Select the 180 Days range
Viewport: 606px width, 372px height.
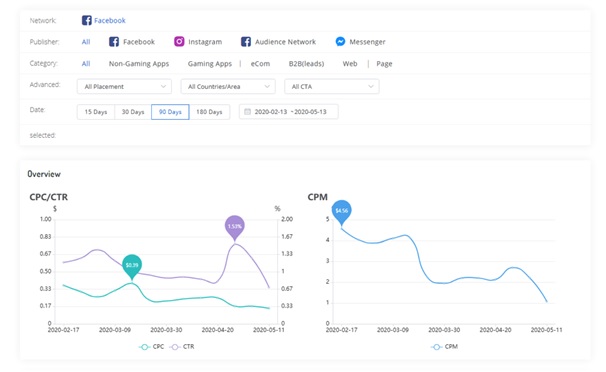[209, 112]
